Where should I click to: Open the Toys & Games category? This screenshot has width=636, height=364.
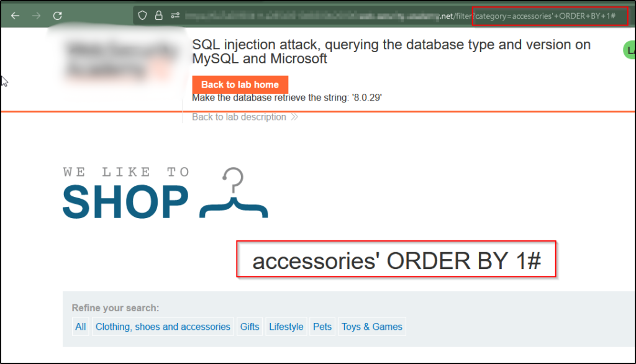[372, 327]
